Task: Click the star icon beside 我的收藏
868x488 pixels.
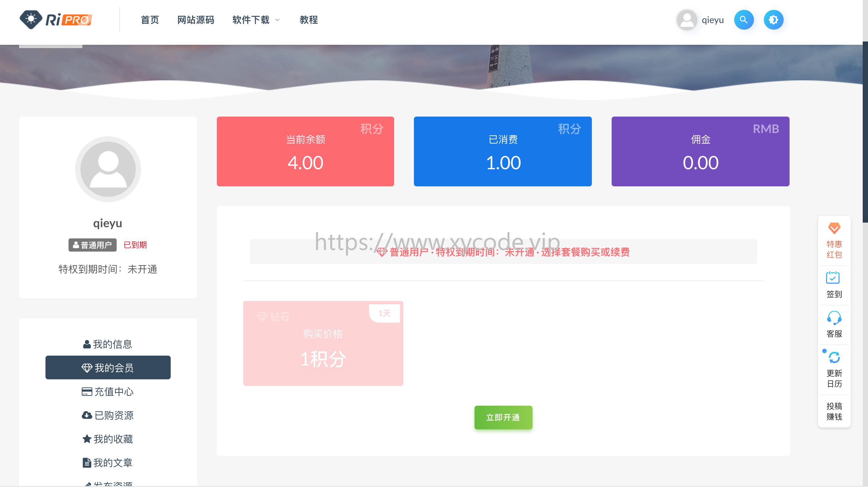Action: coord(87,439)
